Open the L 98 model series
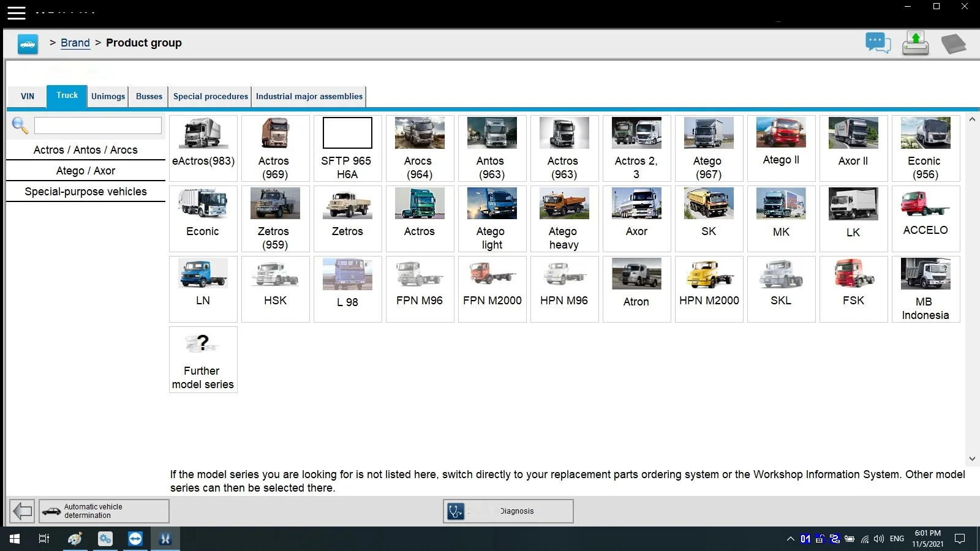The height and width of the screenshot is (551, 980). pos(348,289)
